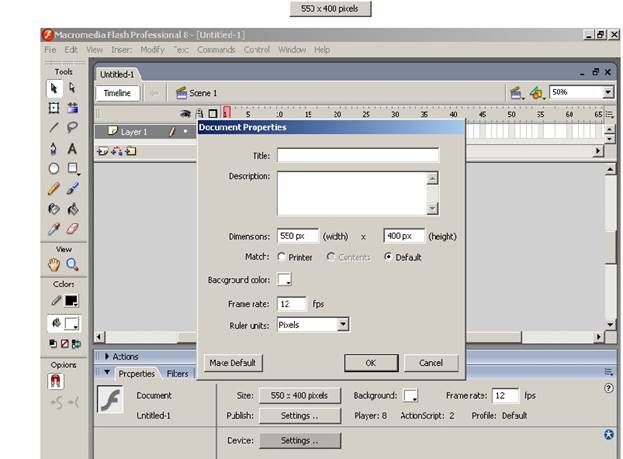Open the Edit Symbols icon menu
The width and height of the screenshot is (623, 459).
536,93
